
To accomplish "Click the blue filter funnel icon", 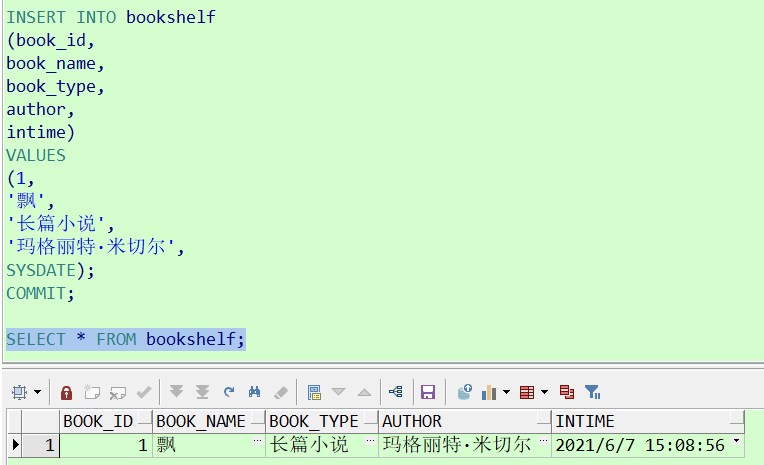I will tap(592, 392).
